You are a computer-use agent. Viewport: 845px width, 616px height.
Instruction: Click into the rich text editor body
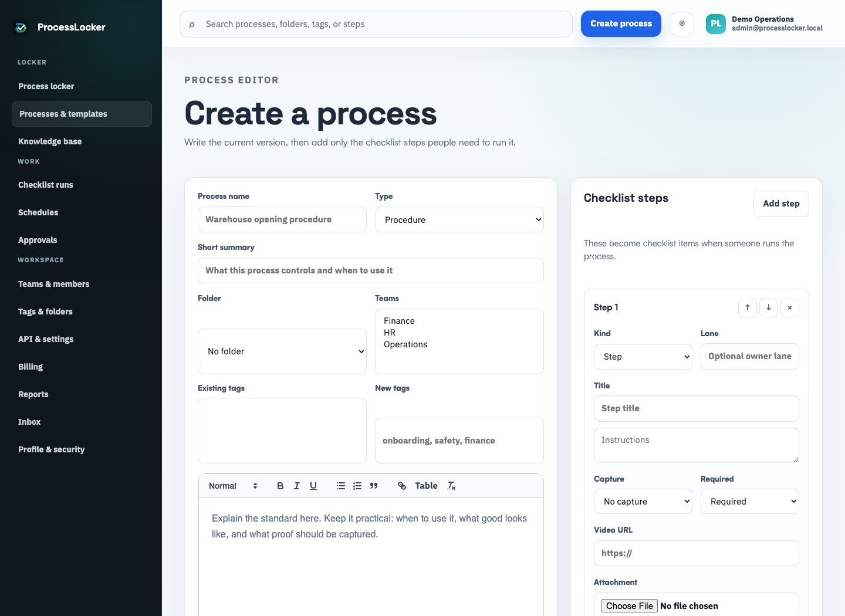pos(371,557)
